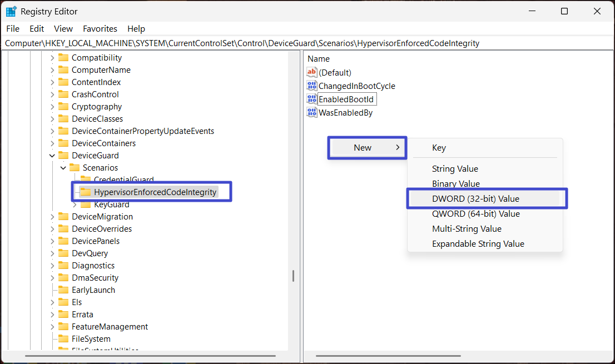Click the ContentIndex folder icon
615x364 pixels.
(63, 82)
